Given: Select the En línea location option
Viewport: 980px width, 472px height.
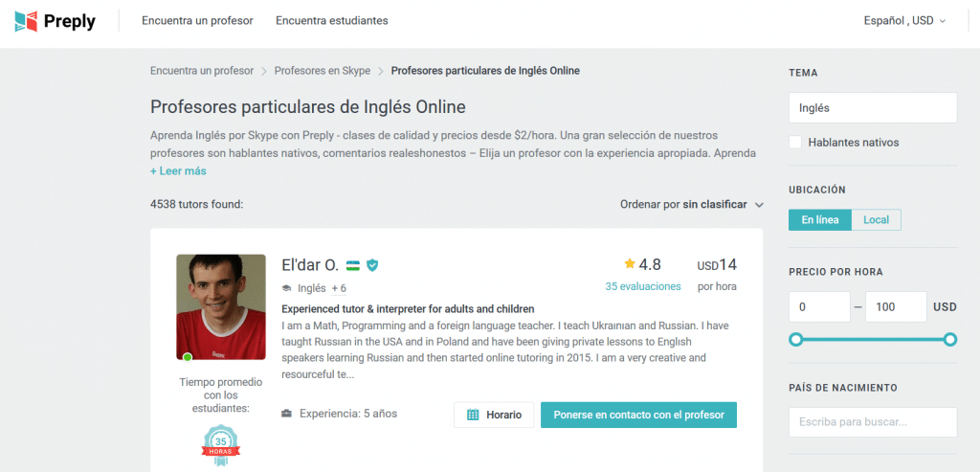Looking at the screenshot, I should (820, 220).
